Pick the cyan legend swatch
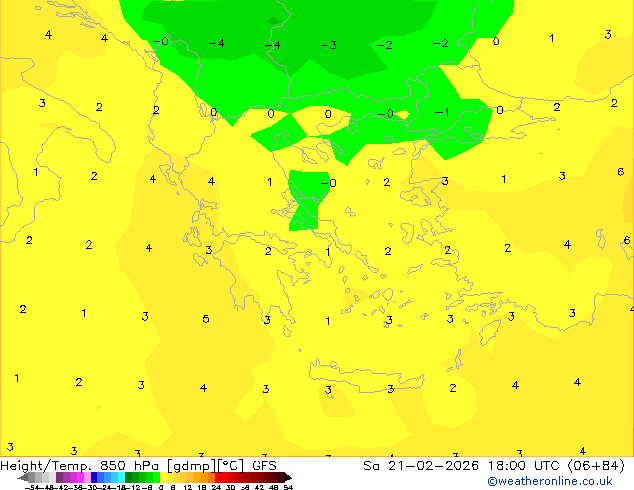 click(x=121, y=477)
